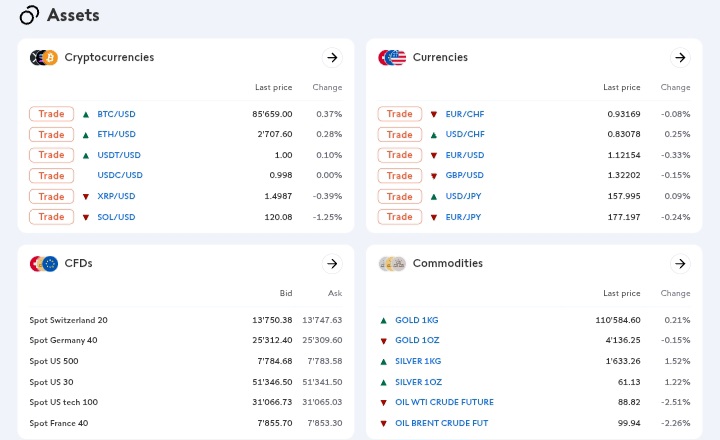720x440 pixels.
Task: Trade EUR/USD using its Trade button
Action: pyautogui.click(x=399, y=155)
